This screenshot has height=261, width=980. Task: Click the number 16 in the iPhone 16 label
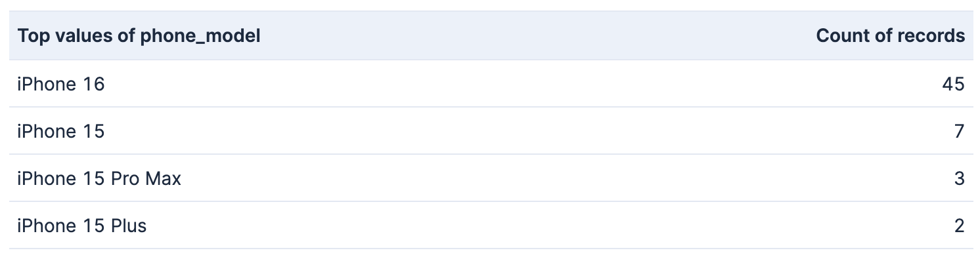94,84
